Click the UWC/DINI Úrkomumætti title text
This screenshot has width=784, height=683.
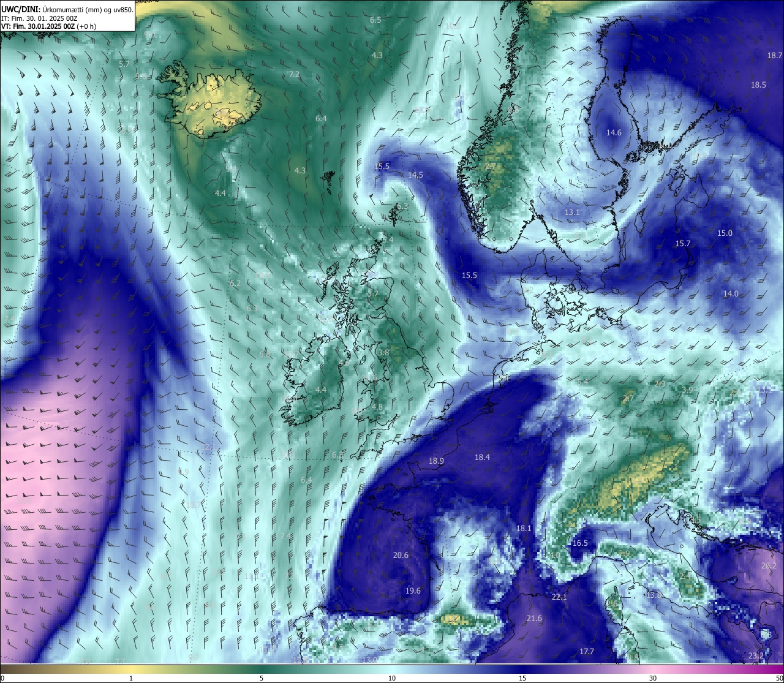(x=67, y=9)
